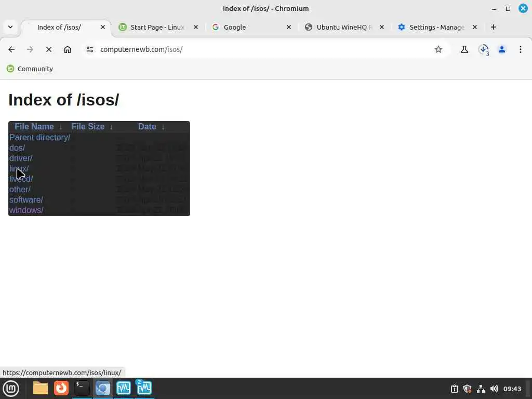This screenshot has width=532, height=399.
Task: Open first system monitor taskbar window
Action: 124,388
